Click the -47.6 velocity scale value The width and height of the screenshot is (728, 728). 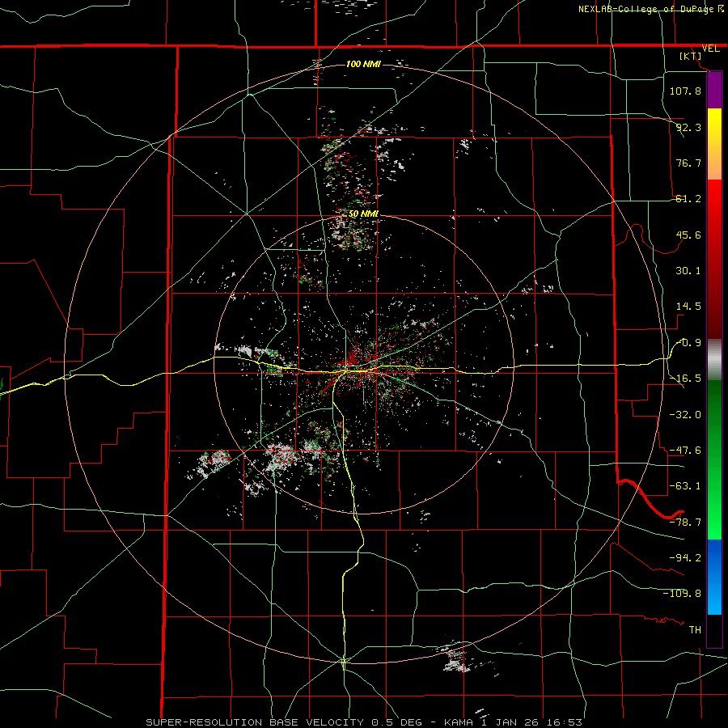pyautogui.click(x=685, y=451)
